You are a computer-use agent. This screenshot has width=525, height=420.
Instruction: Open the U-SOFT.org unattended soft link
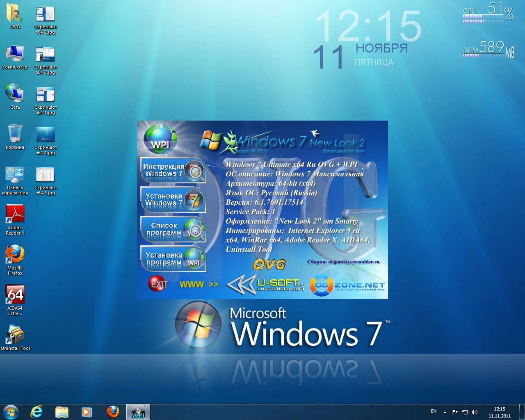(266, 284)
